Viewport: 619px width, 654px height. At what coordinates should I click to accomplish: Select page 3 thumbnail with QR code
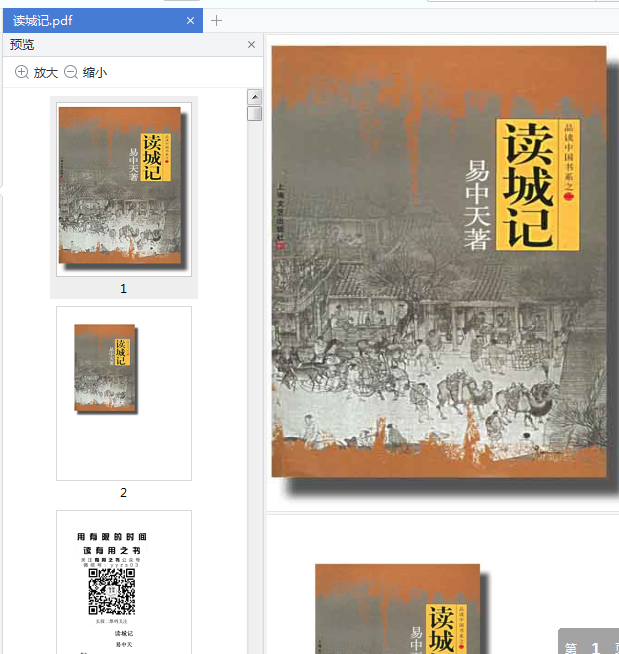tap(124, 582)
